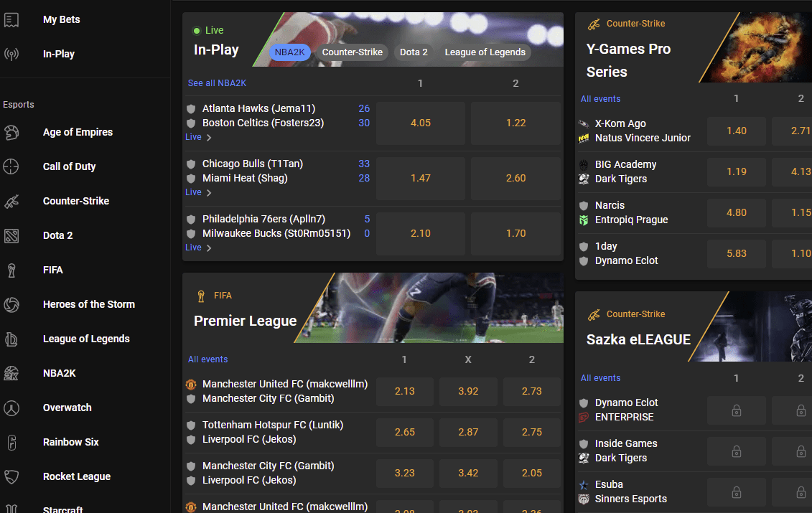Expand Live details for Bulls vs Heat

click(199, 192)
